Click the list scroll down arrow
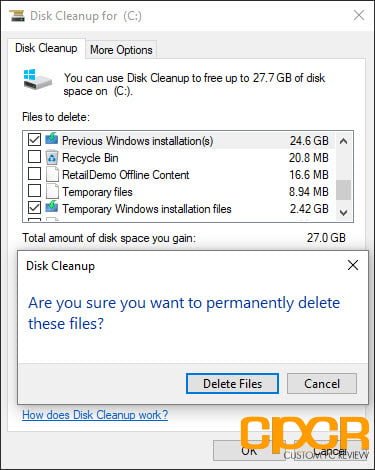375x470 pixels. click(343, 212)
